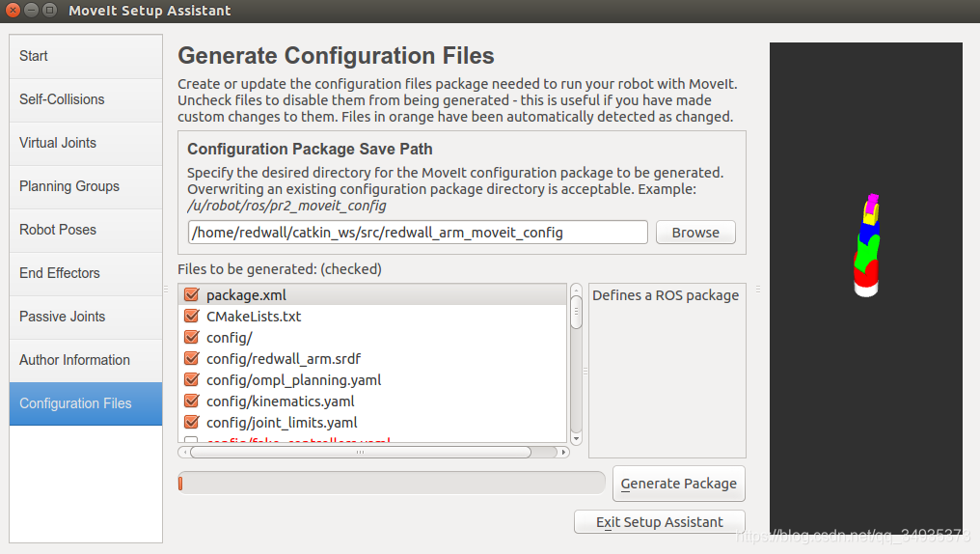The width and height of the screenshot is (980, 554).
Task: Uncheck config/kinematics.yaml checkbox
Action: (x=192, y=401)
